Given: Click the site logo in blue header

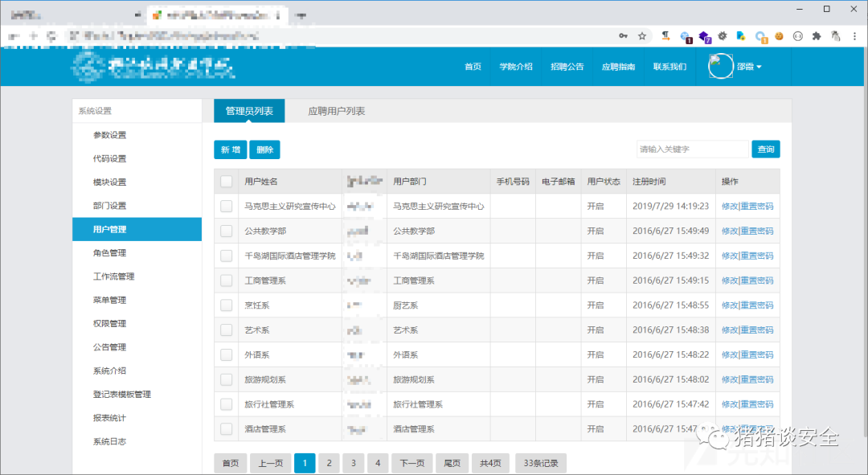Looking at the screenshot, I should coord(154,67).
